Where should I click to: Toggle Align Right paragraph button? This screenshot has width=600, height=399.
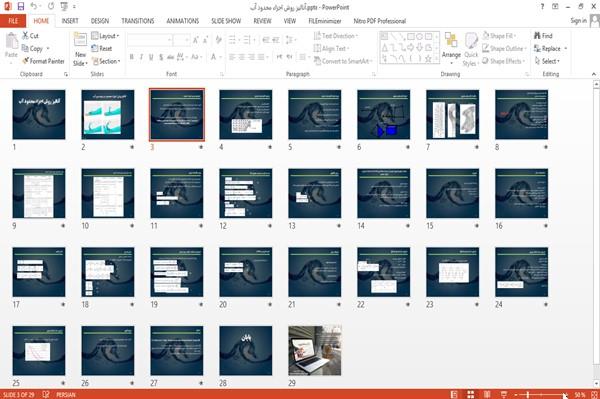click(251, 57)
